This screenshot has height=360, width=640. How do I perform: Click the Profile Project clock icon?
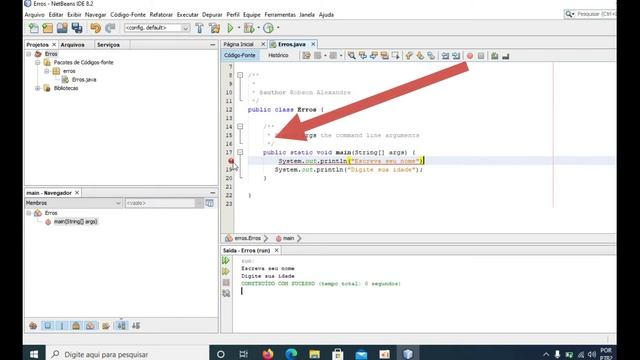point(268,28)
